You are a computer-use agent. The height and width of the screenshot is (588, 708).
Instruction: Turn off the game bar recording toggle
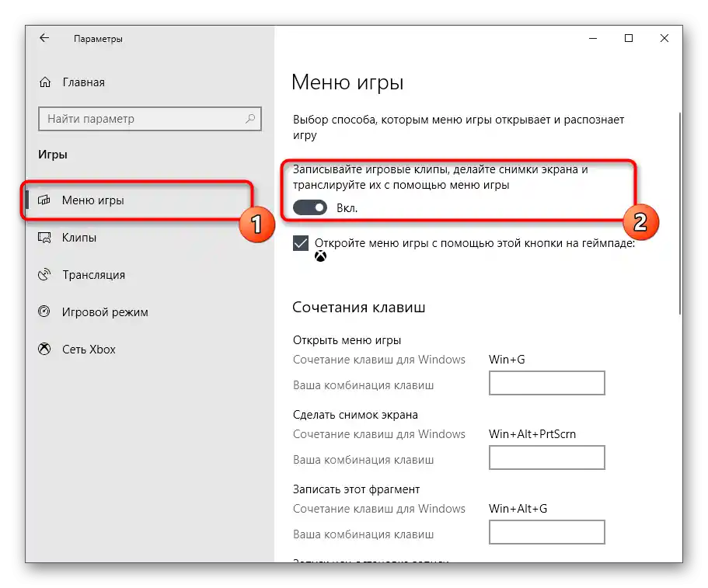coord(310,207)
